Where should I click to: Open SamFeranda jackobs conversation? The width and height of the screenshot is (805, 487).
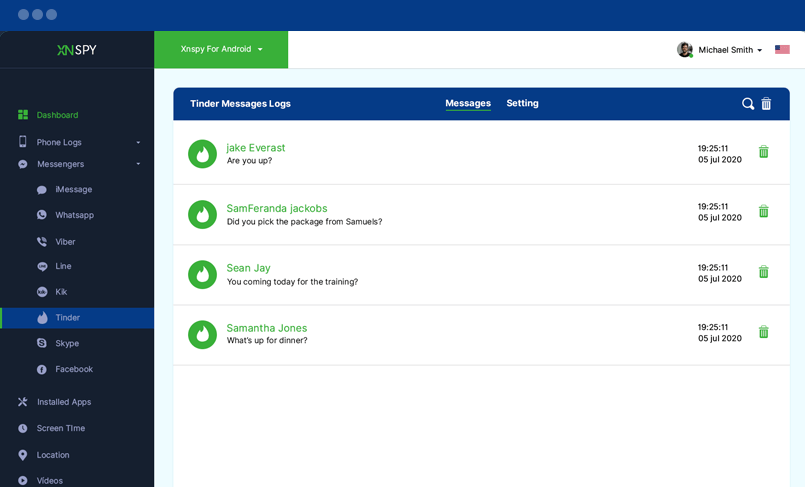[x=270, y=209]
